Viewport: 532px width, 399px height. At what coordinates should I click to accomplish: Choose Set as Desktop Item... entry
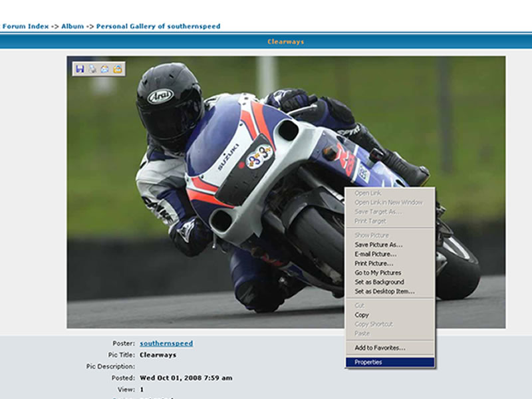384,291
